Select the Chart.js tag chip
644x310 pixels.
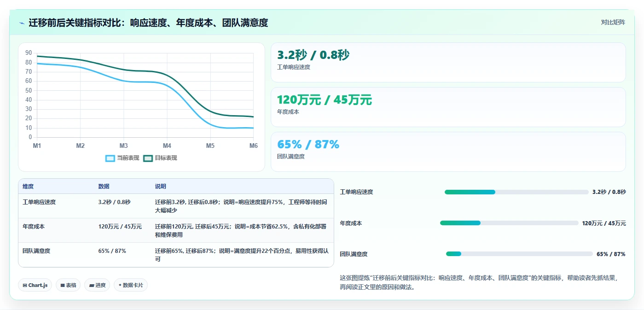[x=35, y=285]
